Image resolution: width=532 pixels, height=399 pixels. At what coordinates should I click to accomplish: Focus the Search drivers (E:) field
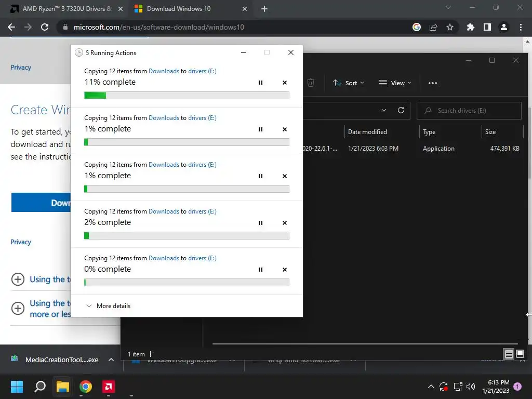pyautogui.click(x=469, y=111)
